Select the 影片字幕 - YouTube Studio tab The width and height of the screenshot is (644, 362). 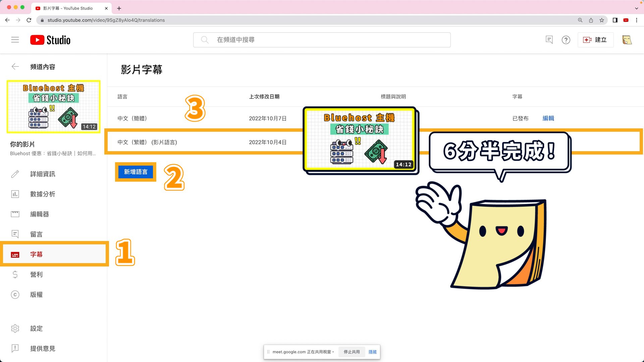(x=71, y=8)
